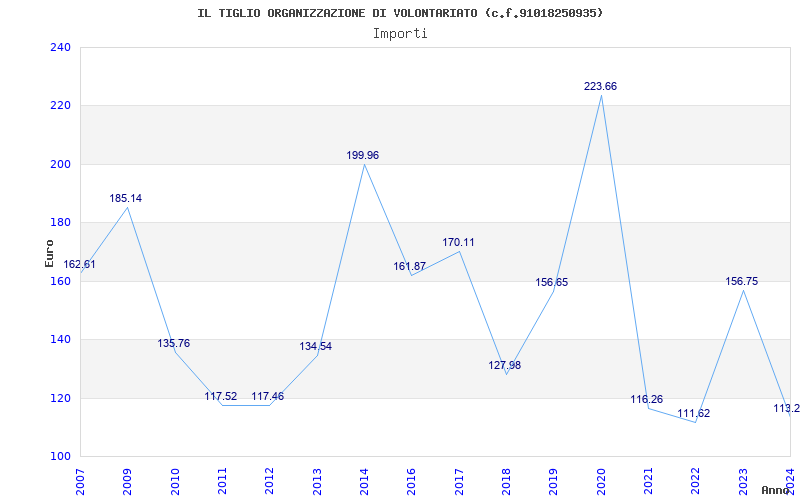Image resolution: width=800 pixels, height=500 pixels.
Task: Click the x-axis year 2007
Action: 80,481
